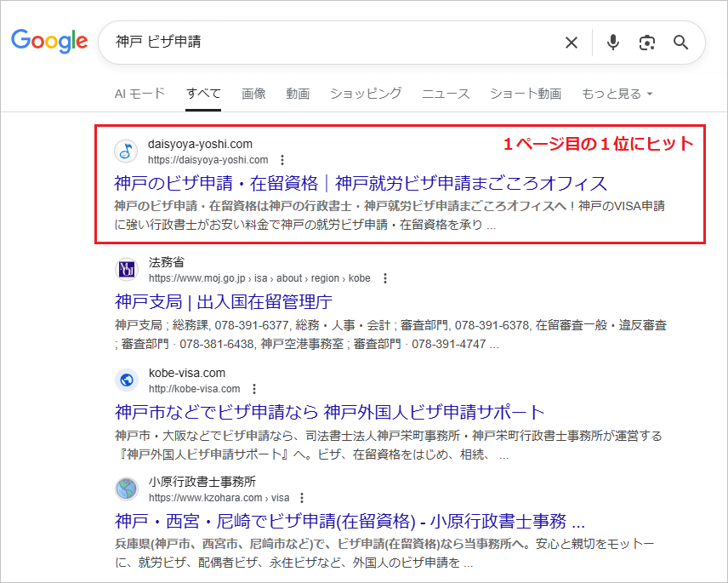Click the microphone icon for voice search
This screenshot has width=728, height=583.
pos(612,42)
